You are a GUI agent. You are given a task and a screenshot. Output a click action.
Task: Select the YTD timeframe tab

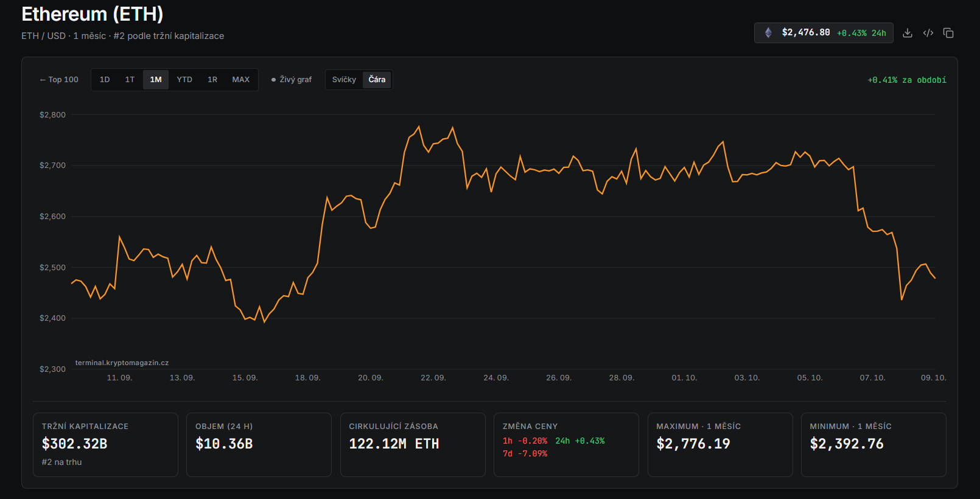pos(184,80)
